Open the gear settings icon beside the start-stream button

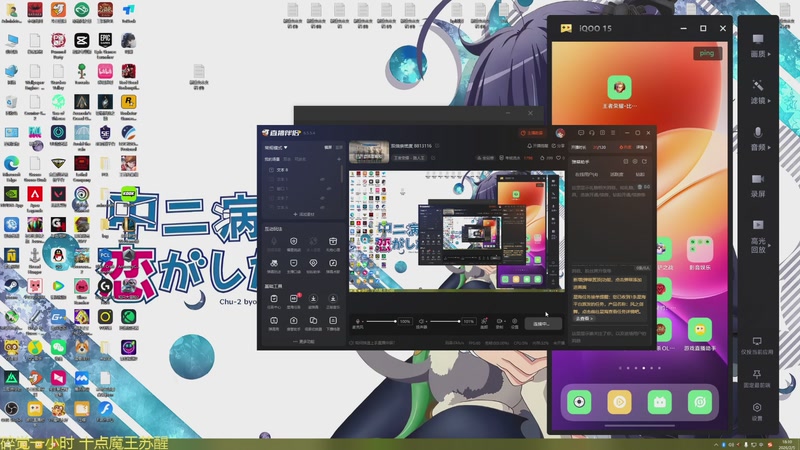coord(514,321)
